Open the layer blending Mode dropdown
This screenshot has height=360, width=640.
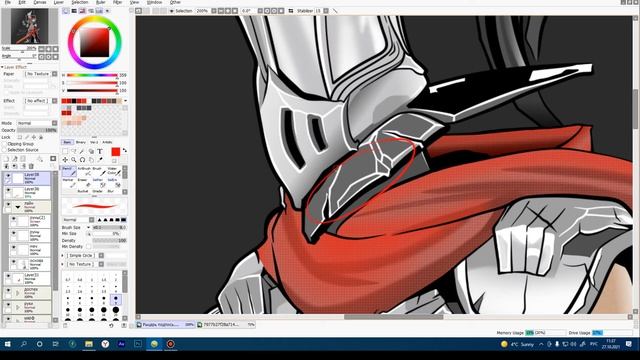point(54,123)
